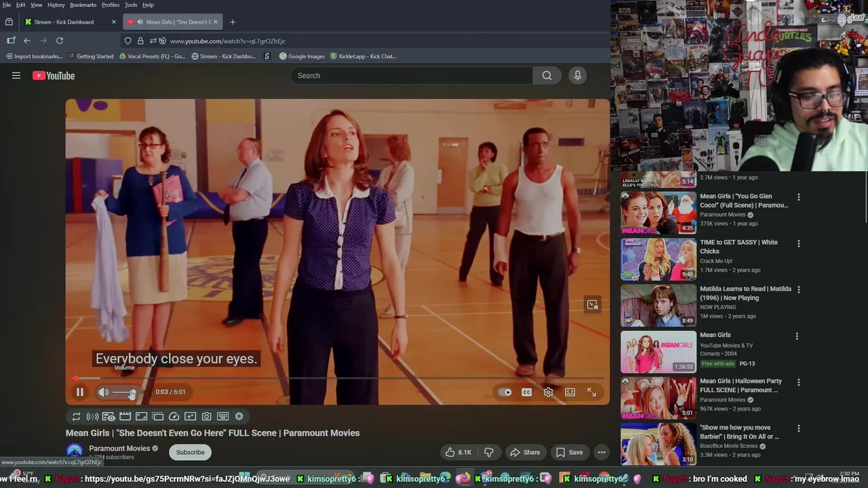868x488 pixels.
Task: Click the picture-in-picture overlay icon on video
Action: pyautogui.click(x=592, y=305)
